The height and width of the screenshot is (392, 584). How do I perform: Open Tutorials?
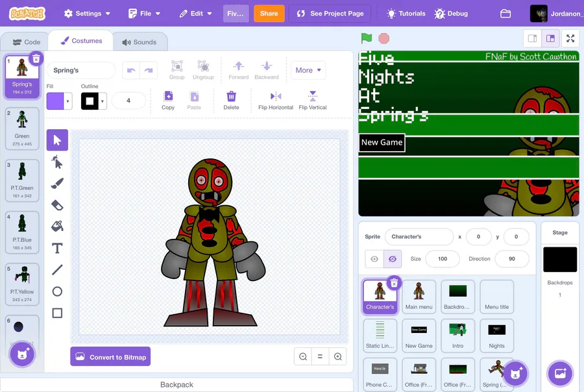(406, 14)
